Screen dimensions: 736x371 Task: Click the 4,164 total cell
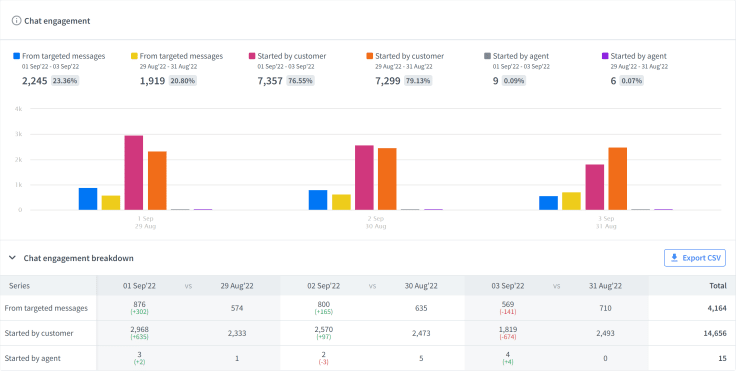click(x=717, y=308)
